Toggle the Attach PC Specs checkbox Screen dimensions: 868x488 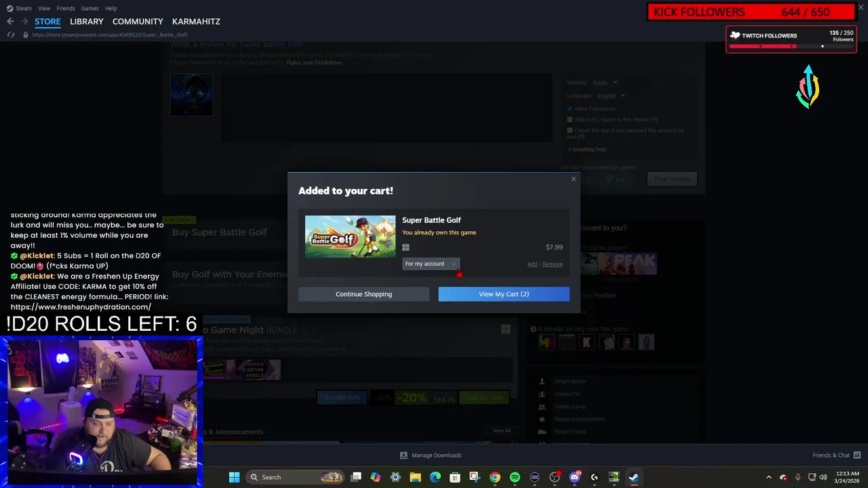570,119
